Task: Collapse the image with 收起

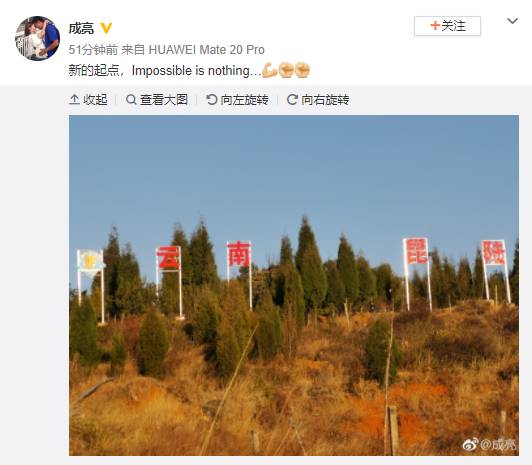Action: click(88, 100)
